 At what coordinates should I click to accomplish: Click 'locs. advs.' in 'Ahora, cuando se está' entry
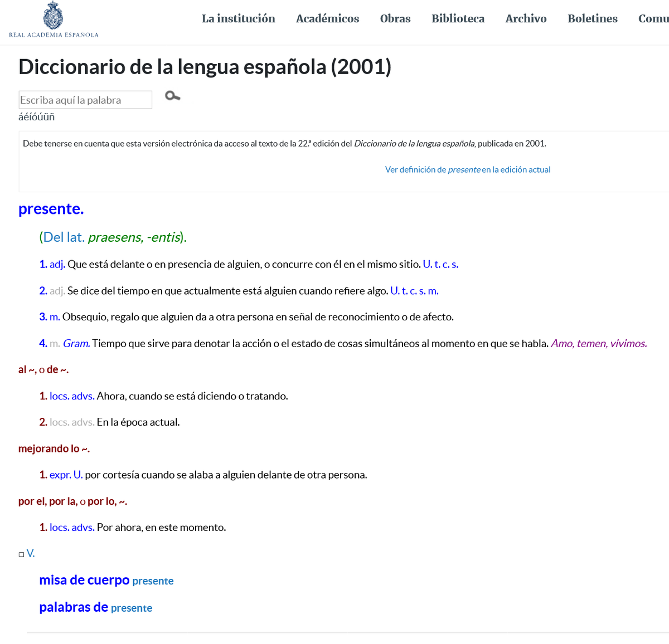pyautogui.click(x=72, y=396)
